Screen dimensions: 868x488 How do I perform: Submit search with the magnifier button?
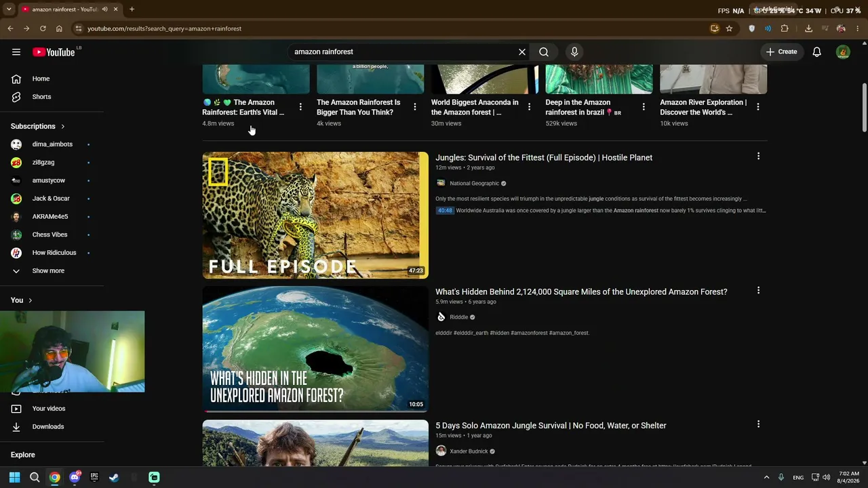pos(544,52)
